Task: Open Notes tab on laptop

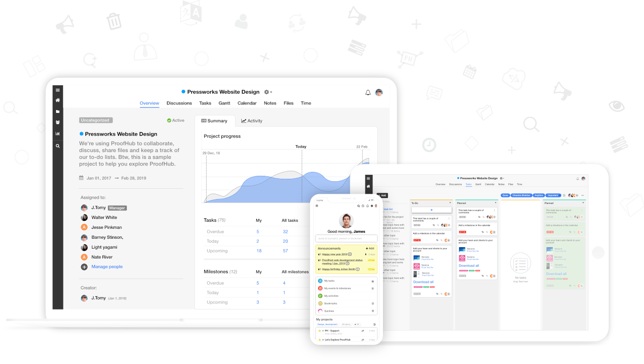Action: [270, 103]
